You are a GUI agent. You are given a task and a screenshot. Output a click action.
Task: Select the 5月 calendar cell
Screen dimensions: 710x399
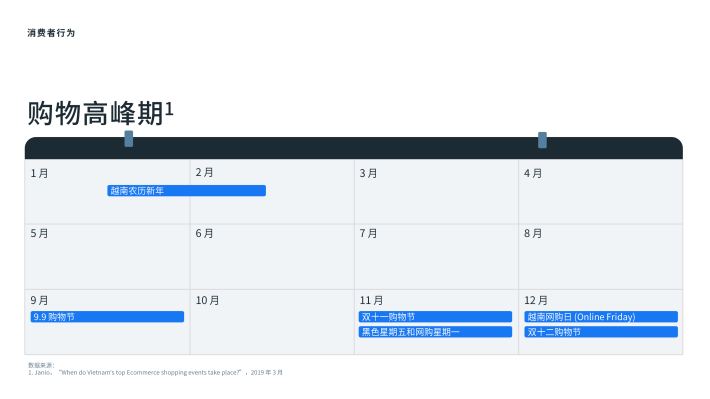(x=107, y=257)
